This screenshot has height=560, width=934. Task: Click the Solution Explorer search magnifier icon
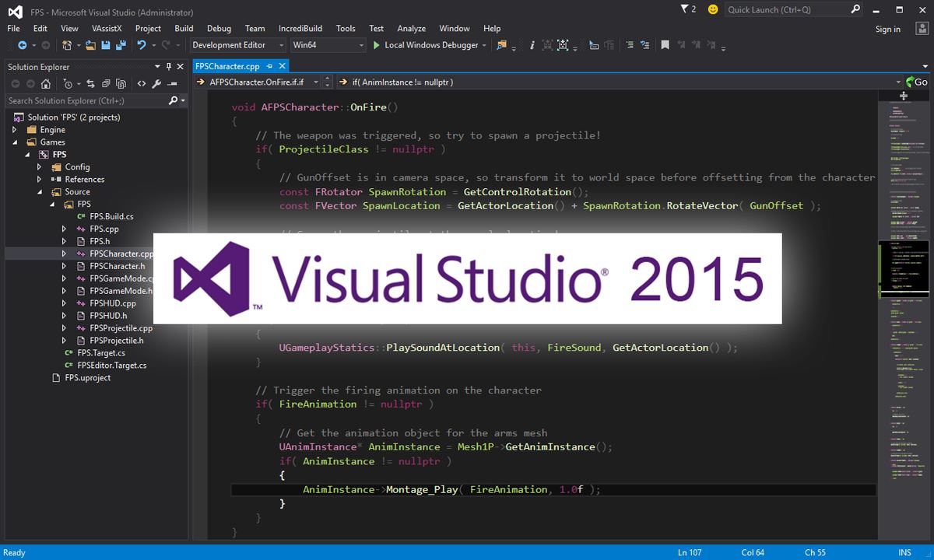click(x=174, y=101)
